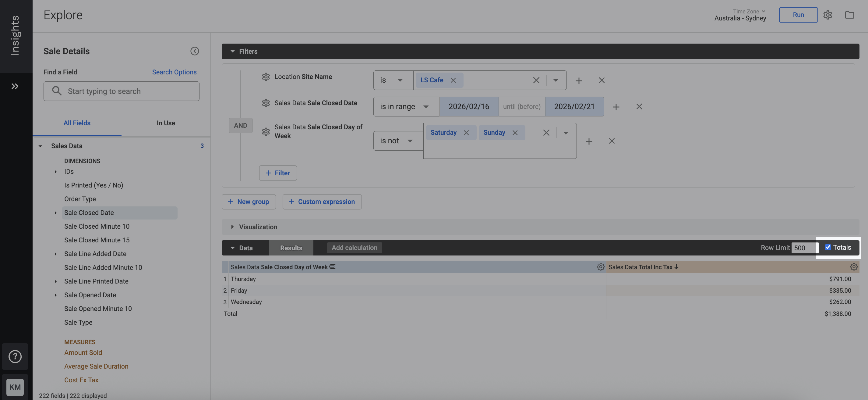
Task: Click the search magnifier icon
Action: click(57, 91)
